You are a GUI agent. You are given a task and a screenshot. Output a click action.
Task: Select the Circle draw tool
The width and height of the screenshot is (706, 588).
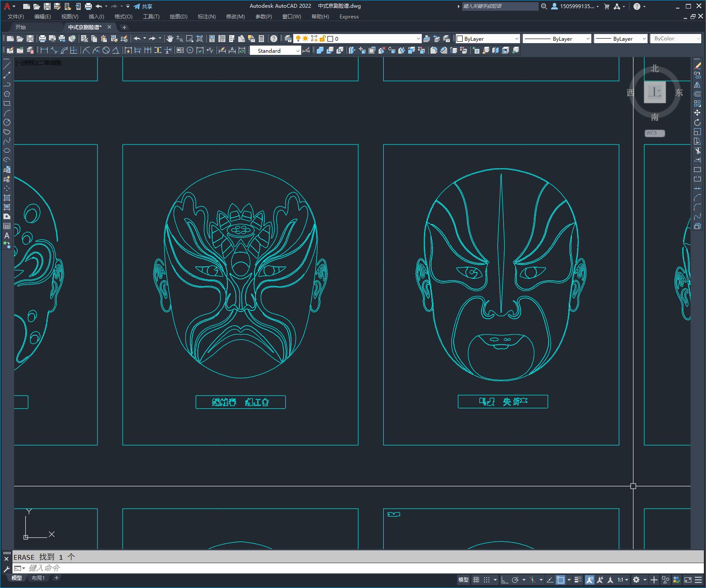coord(7,122)
